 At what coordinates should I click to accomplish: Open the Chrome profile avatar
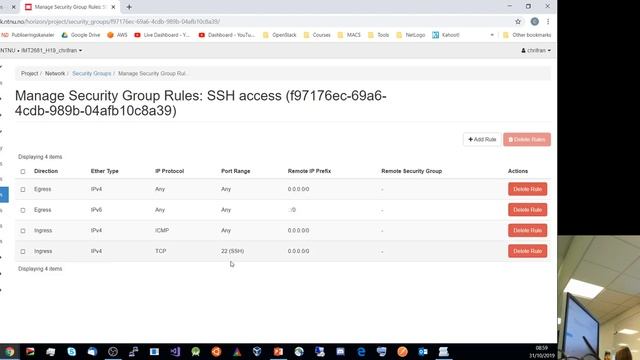(534, 22)
